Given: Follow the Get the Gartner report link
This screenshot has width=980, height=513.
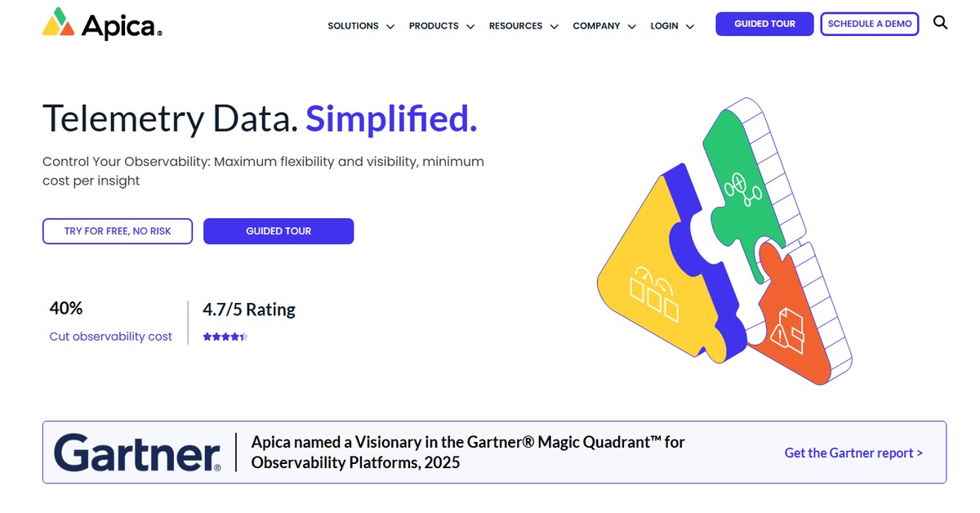Looking at the screenshot, I should 853,453.
